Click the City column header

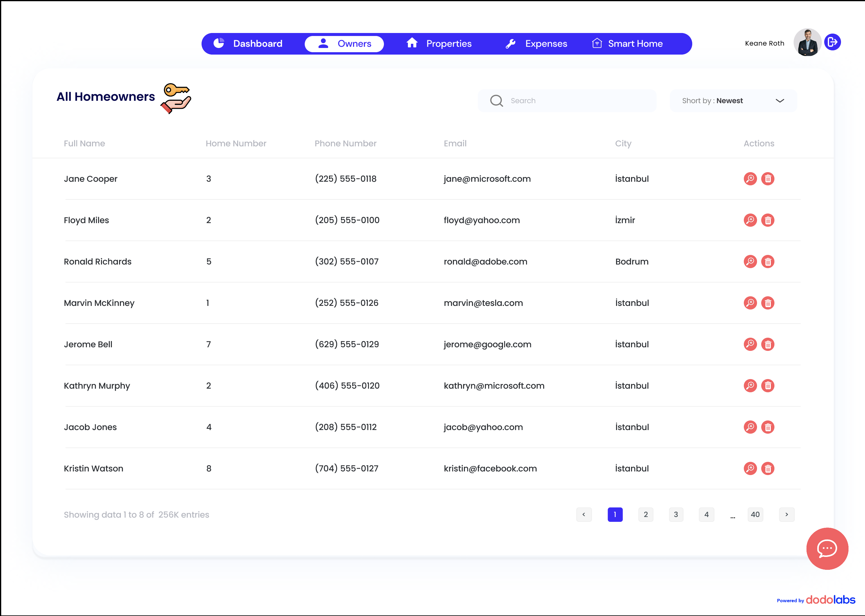(623, 143)
